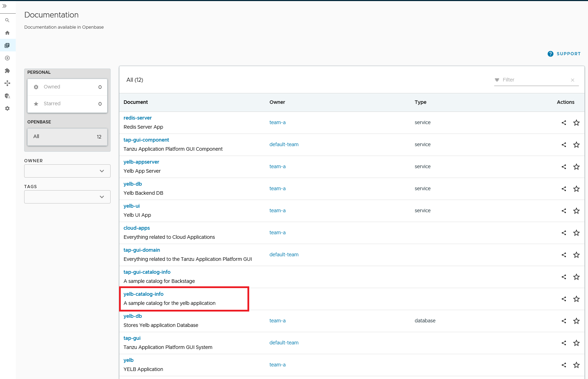
Task: Select the Docs sidebar icon
Action: pyautogui.click(x=7, y=45)
